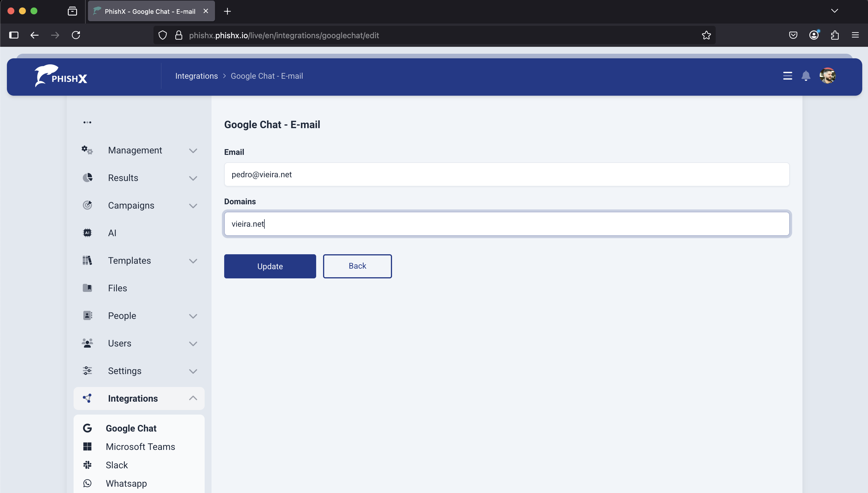Click the user avatar picture
Viewport: 868px width, 493px height.
[x=827, y=76]
